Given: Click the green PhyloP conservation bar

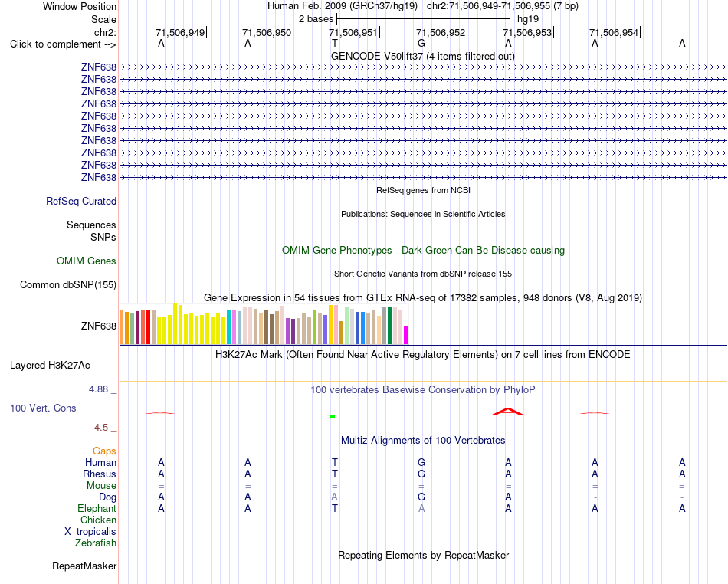Looking at the screenshot, I should [333, 416].
